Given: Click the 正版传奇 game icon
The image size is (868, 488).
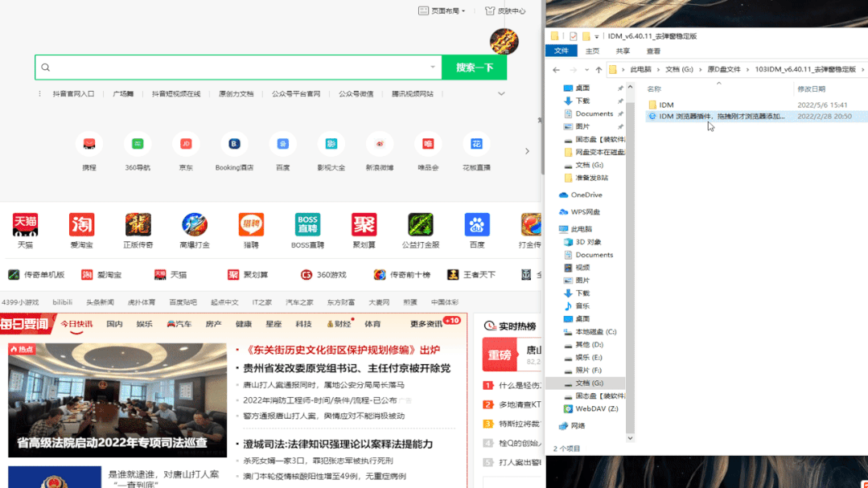Looking at the screenshot, I should point(138,224).
